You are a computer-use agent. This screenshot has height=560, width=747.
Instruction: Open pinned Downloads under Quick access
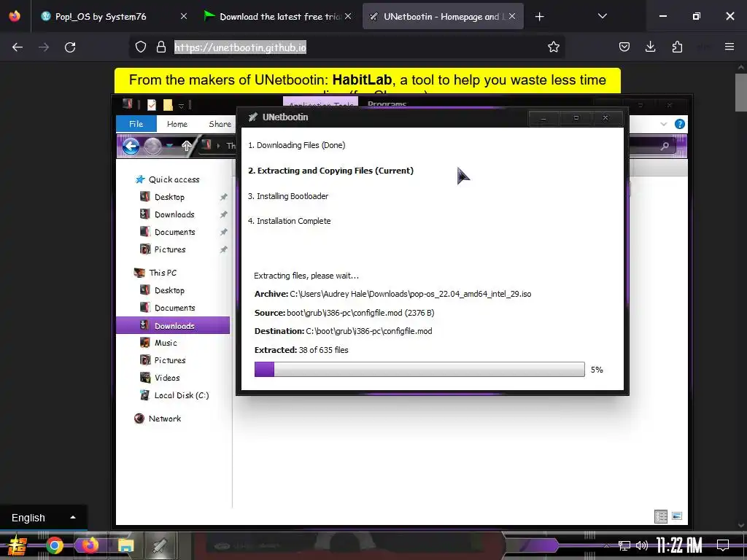pos(174,214)
